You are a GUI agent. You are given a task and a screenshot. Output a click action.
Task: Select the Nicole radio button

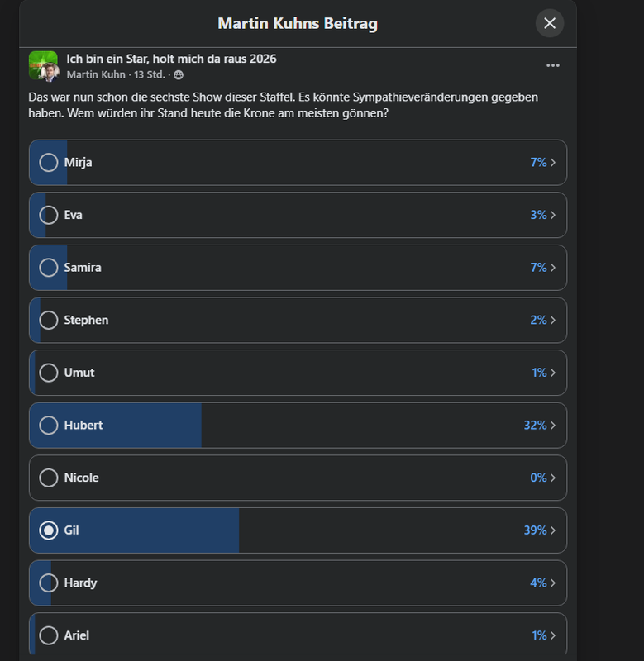click(49, 478)
